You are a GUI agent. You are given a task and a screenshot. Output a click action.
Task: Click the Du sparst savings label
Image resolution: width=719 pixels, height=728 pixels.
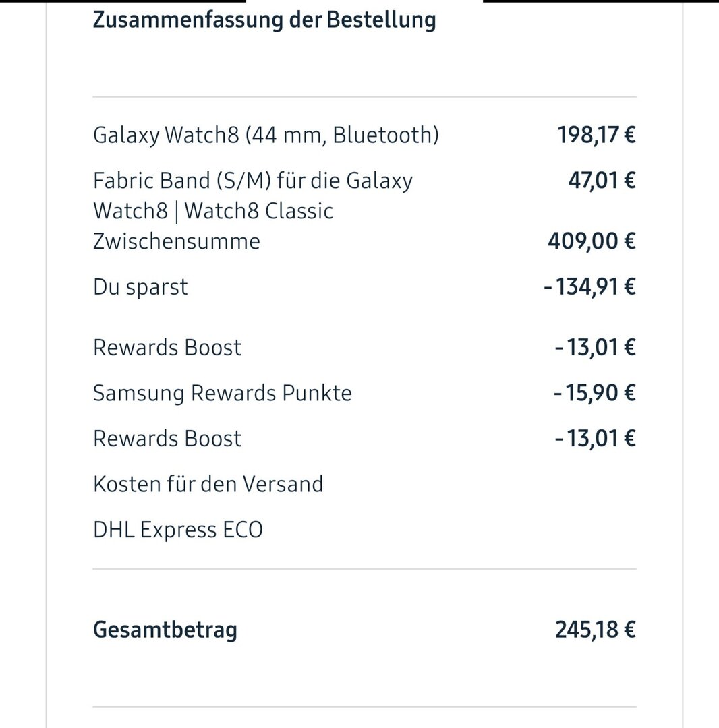(140, 287)
